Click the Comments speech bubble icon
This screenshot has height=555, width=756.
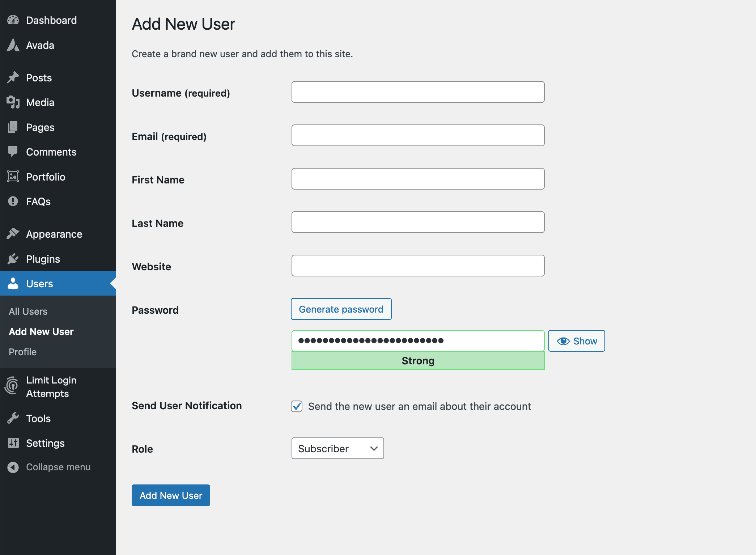click(13, 152)
